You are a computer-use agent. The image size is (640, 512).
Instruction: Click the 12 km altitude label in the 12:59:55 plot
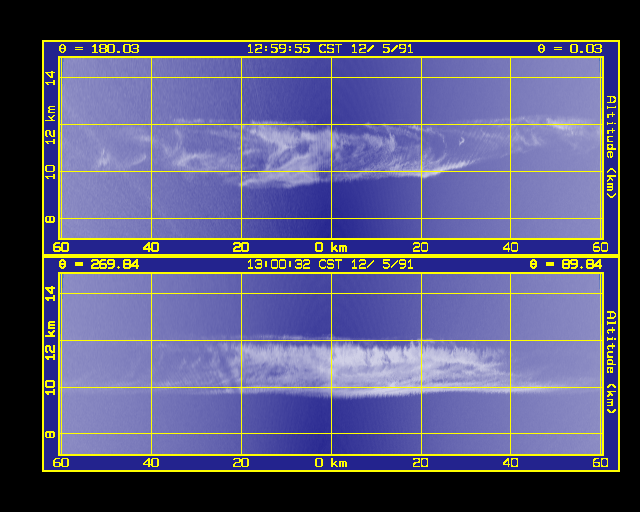click(x=51, y=125)
